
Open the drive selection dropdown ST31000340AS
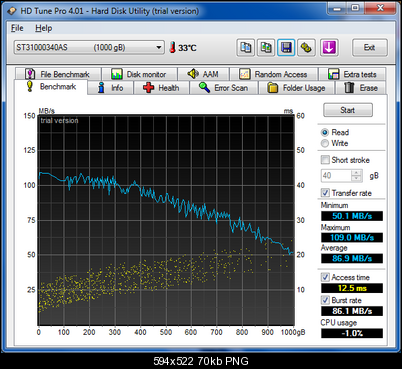[x=89, y=47]
